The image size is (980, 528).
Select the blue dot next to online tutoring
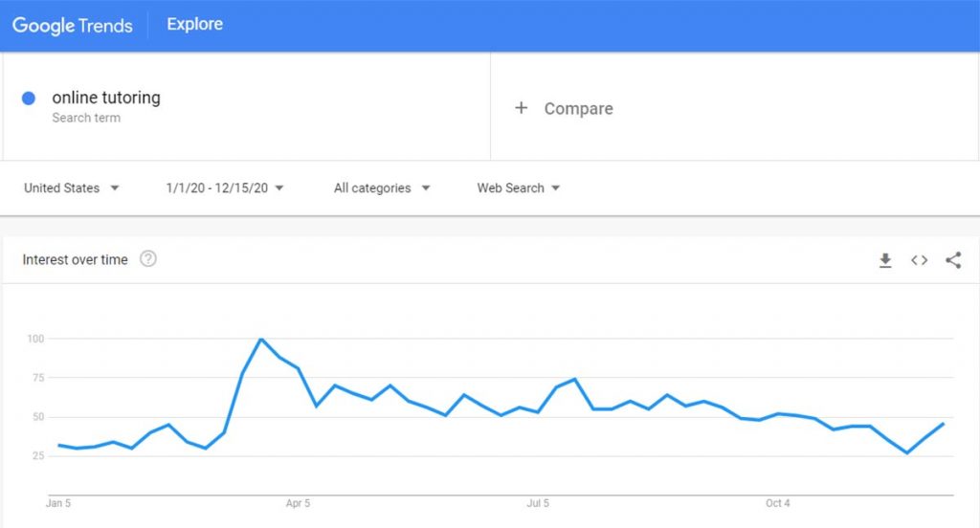coord(28,99)
